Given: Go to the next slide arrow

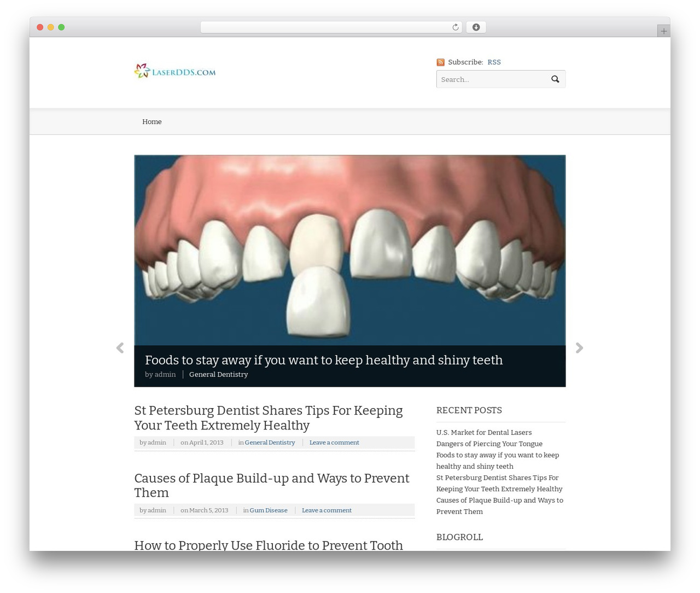Looking at the screenshot, I should tap(580, 348).
